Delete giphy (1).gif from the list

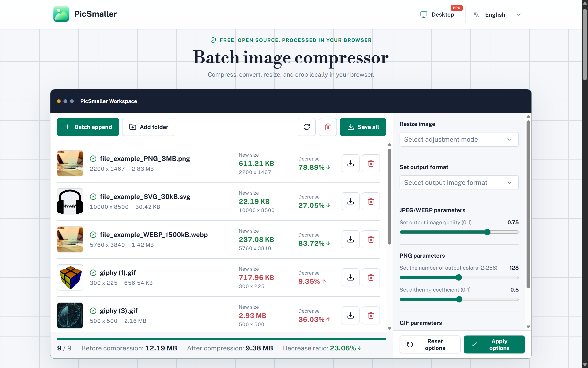click(x=371, y=277)
